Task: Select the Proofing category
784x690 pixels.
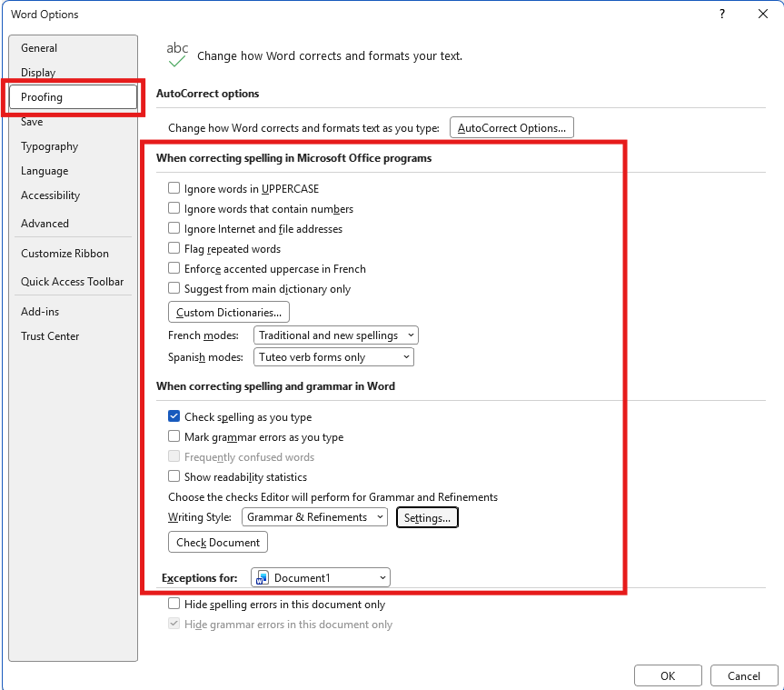Action: click(73, 97)
